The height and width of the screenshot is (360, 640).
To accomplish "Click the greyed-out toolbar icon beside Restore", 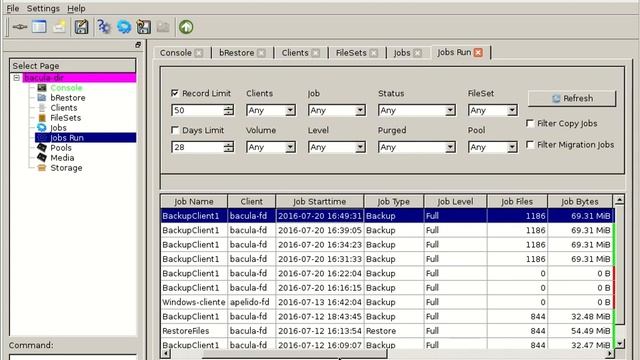I will [x=163, y=27].
